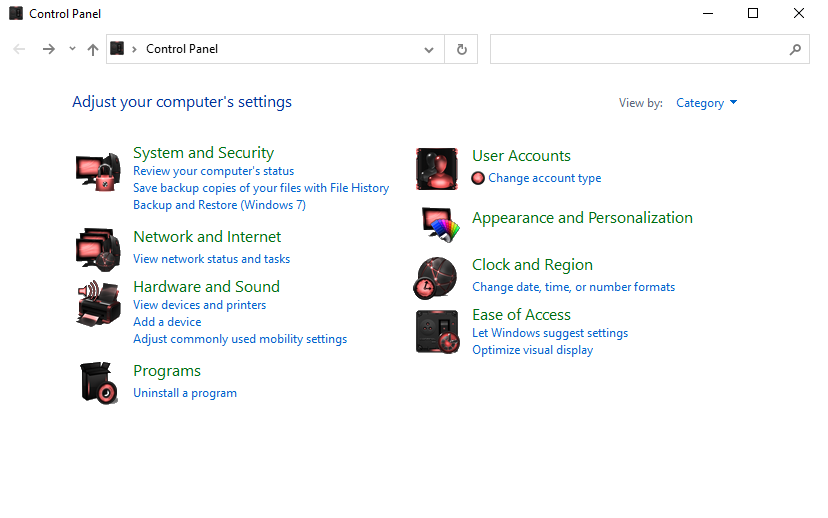Click Change date, time, or number formats
828x518 pixels.
[573, 287]
